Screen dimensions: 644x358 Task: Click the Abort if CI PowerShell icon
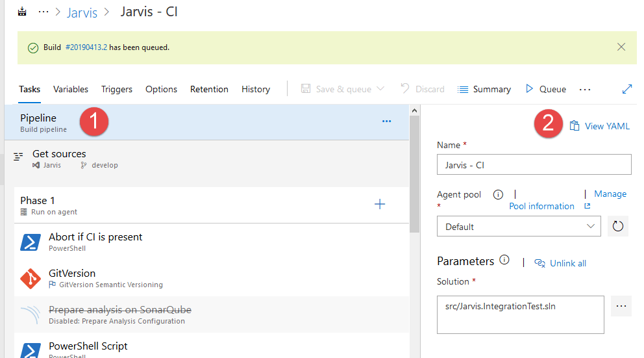pyautogui.click(x=31, y=242)
